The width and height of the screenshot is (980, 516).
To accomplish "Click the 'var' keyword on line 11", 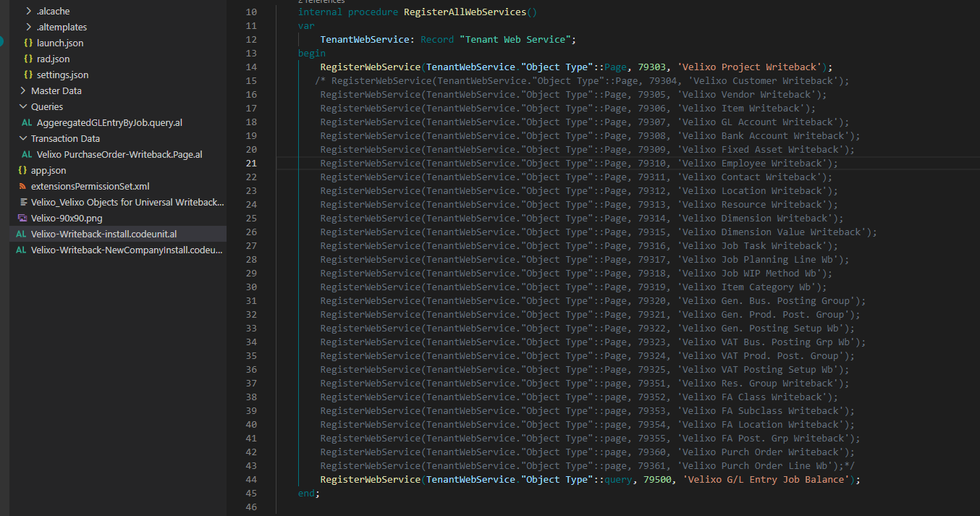I will (x=306, y=25).
